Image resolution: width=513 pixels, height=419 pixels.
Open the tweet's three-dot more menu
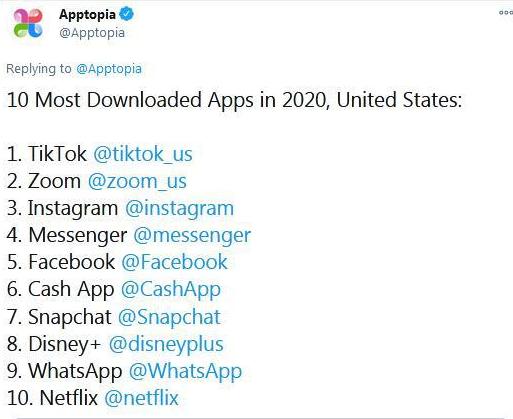pyautogui.click(x=506, y=13)
